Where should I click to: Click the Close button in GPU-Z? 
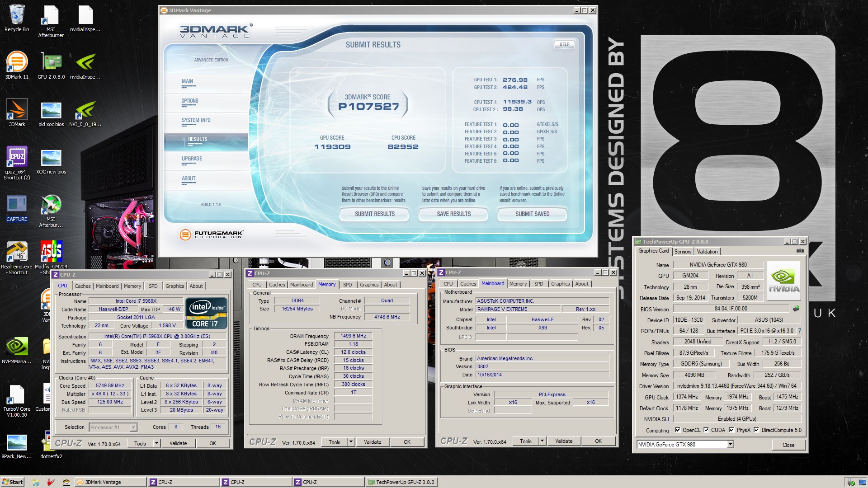(788, 445)
